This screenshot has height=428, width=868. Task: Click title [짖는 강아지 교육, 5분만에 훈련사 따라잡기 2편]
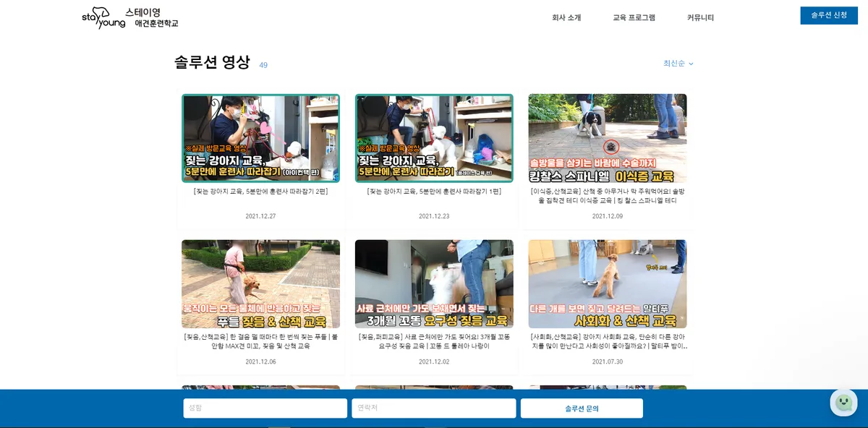pos(260,192)
